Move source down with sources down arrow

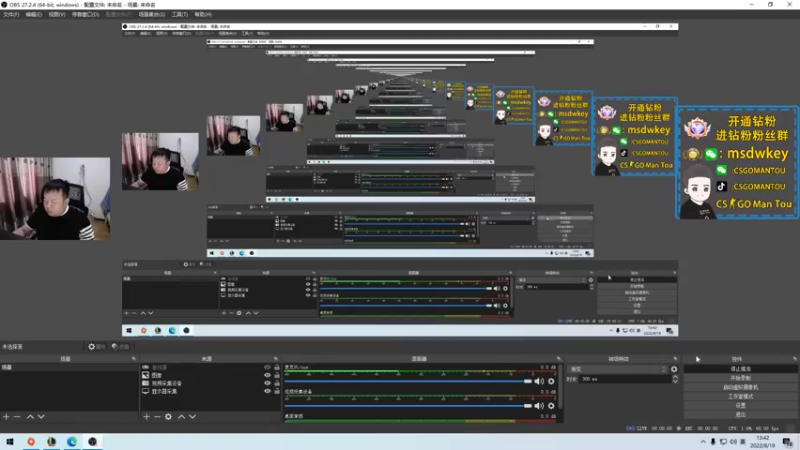click(x=192, y=417)
